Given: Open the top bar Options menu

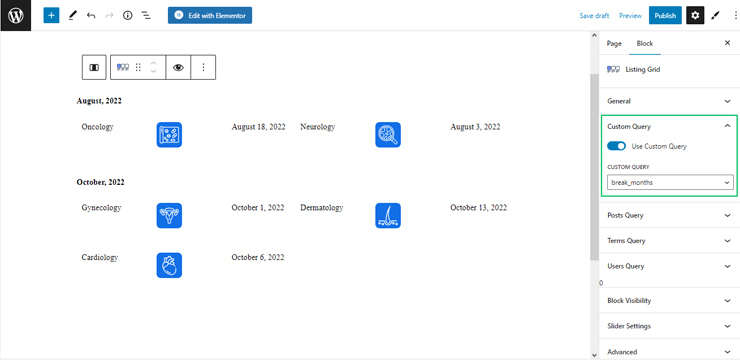Looking at the screenshot, I should (x=735, y=16).
